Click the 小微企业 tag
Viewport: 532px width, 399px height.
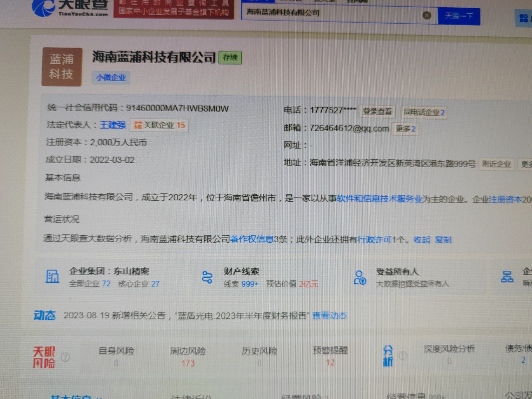point(111,78)
